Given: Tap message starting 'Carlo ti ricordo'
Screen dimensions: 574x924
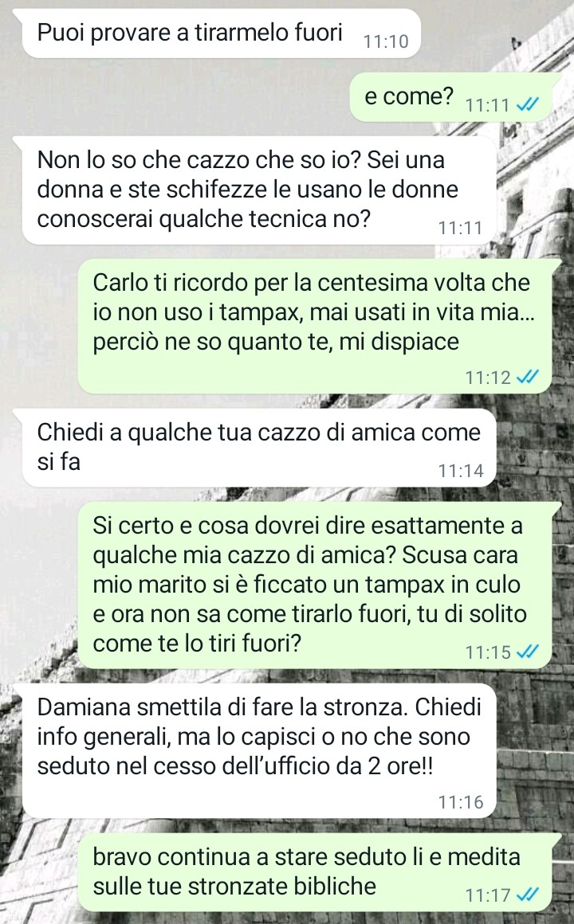Looking at the screenshot, I should click(320, 327).
